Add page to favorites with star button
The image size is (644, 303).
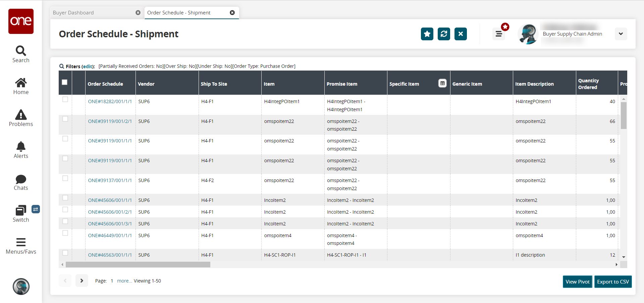point(427,34)
